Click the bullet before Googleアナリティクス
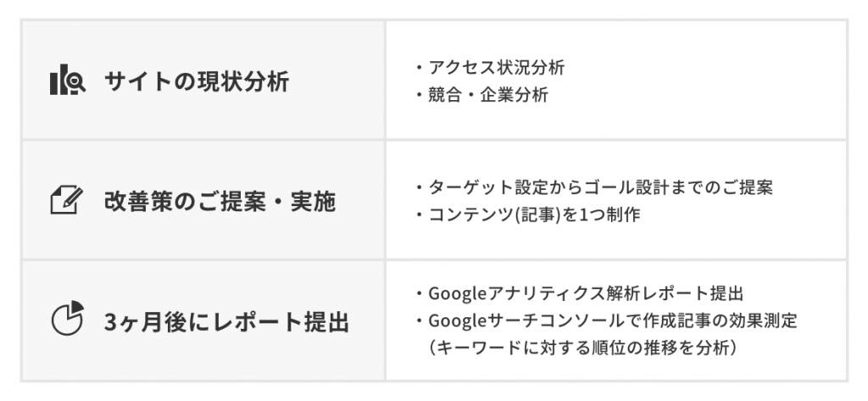868x401 pixels. point(419,294)
